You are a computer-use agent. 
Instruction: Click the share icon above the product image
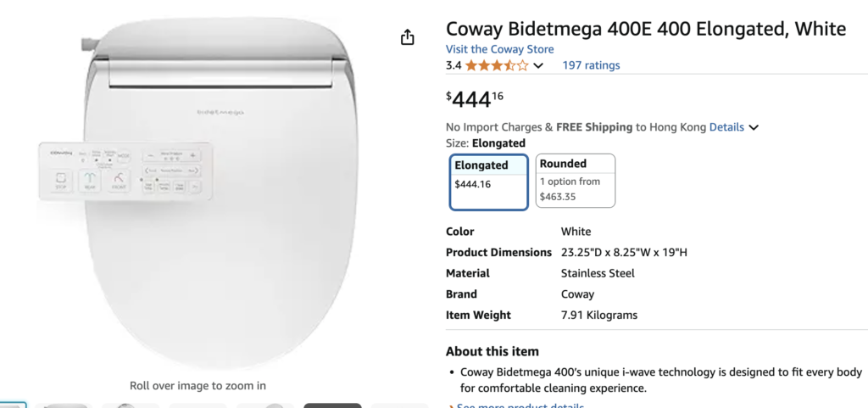408,37
